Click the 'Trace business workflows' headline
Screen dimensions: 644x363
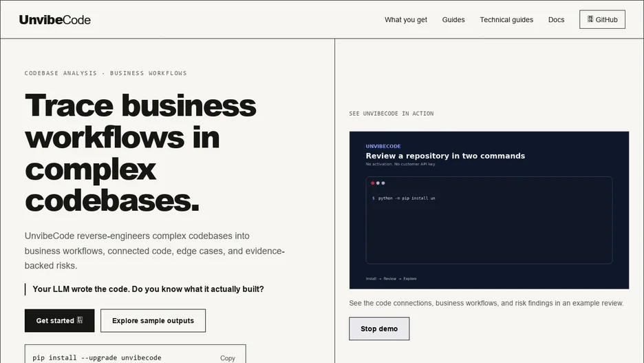140,152
